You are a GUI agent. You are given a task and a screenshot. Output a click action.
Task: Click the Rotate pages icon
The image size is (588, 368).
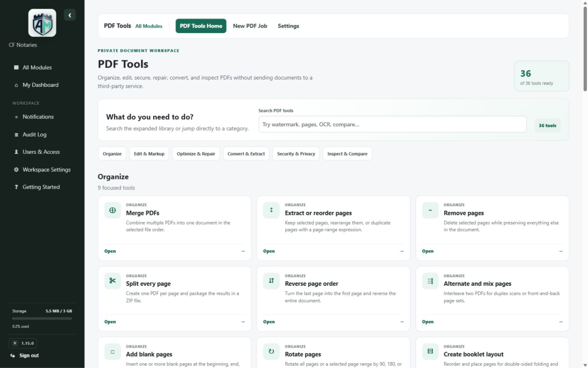[x=271, y=352]
